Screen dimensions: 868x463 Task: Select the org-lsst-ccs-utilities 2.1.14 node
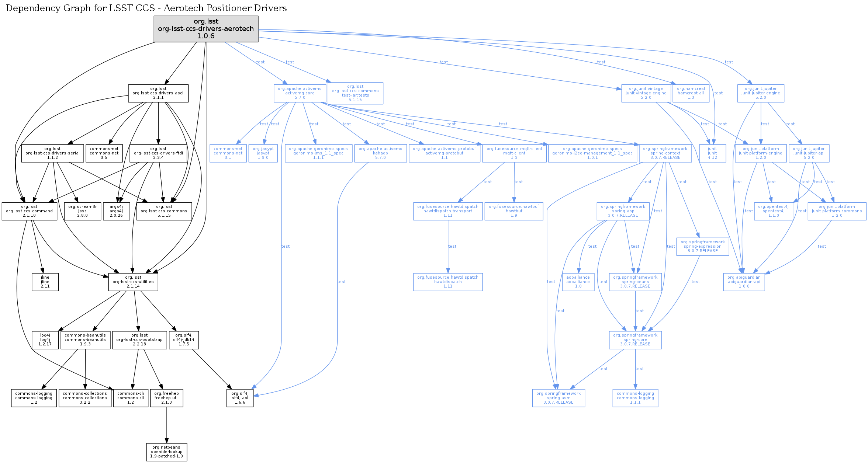[x=133, y=282]
